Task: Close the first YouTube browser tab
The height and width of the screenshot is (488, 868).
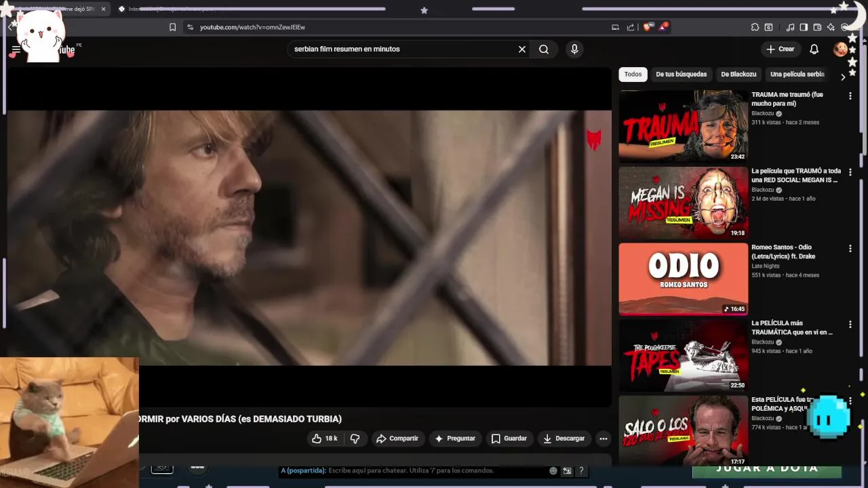Action: (x=104, y=9)
